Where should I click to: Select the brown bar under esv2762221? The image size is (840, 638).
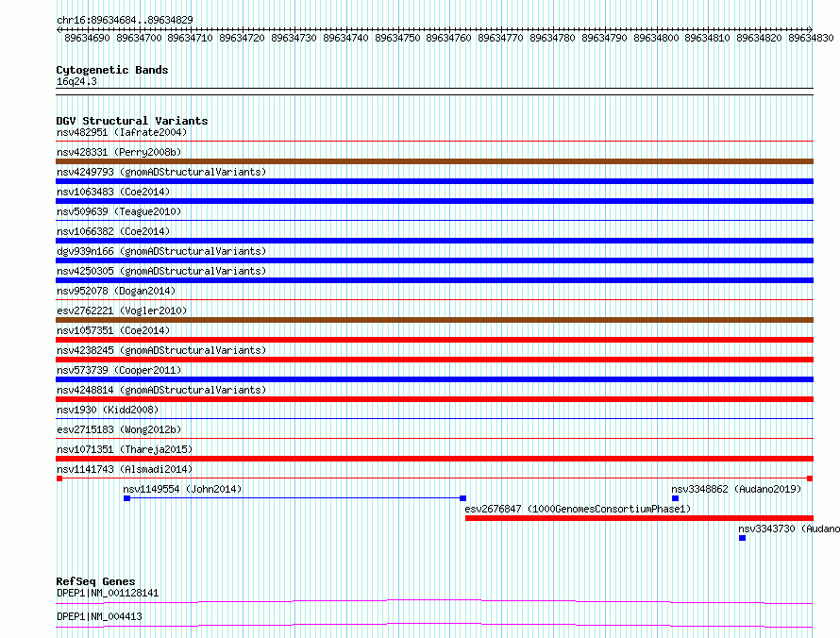pos(434,320)
